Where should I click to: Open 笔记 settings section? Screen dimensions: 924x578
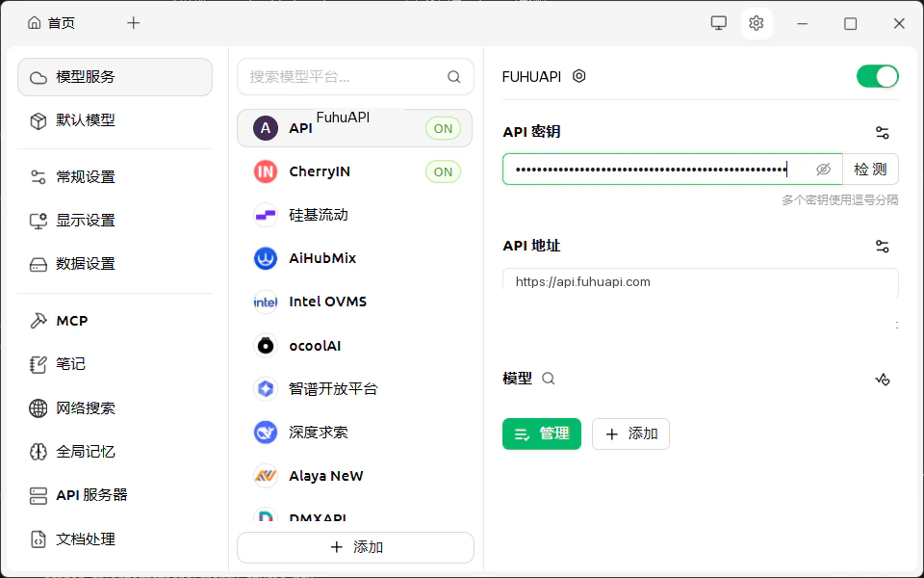click(115, 364)
